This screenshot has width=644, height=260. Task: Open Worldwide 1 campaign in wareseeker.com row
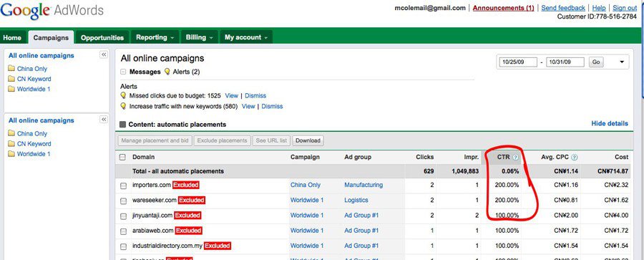307,201
